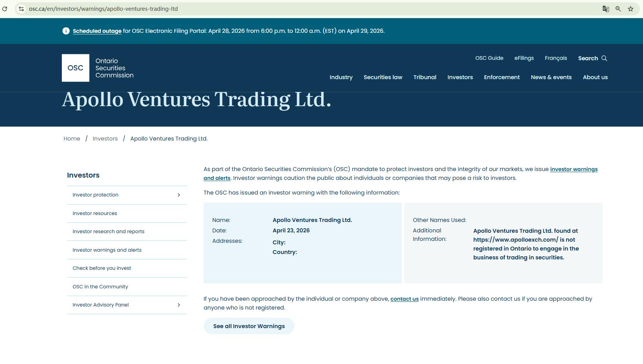Click the Country: address label
Image resolution: width=643 pixels, height=364 pixels.
[285, 252]
